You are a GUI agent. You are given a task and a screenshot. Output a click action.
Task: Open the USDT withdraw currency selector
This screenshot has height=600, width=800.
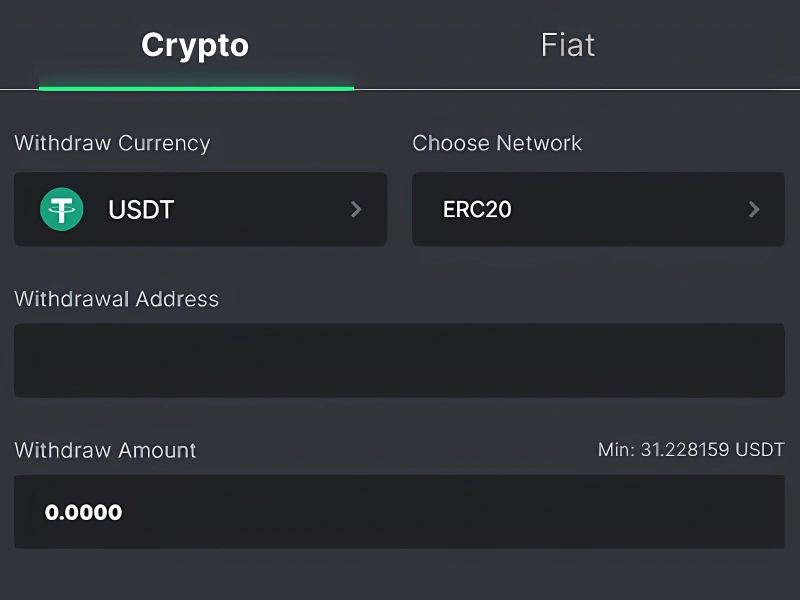tap(200, 210)
